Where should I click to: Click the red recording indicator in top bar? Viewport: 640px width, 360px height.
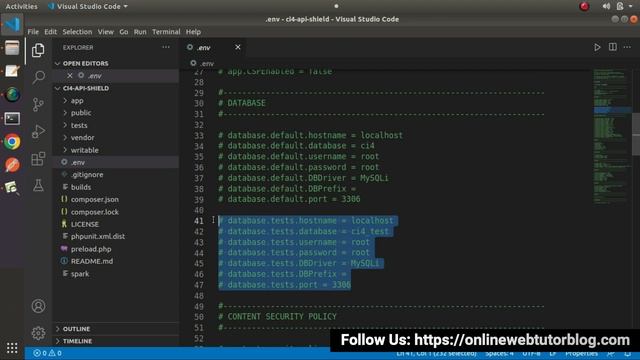584,6
